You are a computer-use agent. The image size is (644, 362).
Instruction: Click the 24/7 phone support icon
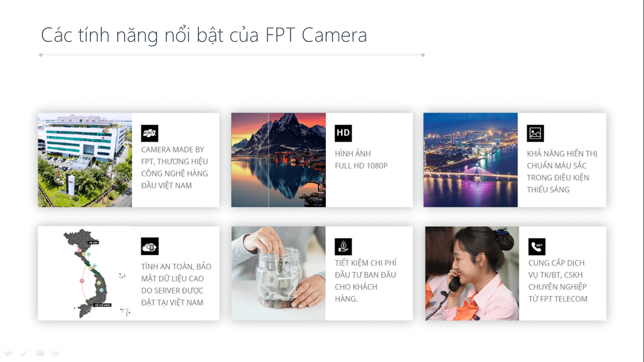pos(537,247)
